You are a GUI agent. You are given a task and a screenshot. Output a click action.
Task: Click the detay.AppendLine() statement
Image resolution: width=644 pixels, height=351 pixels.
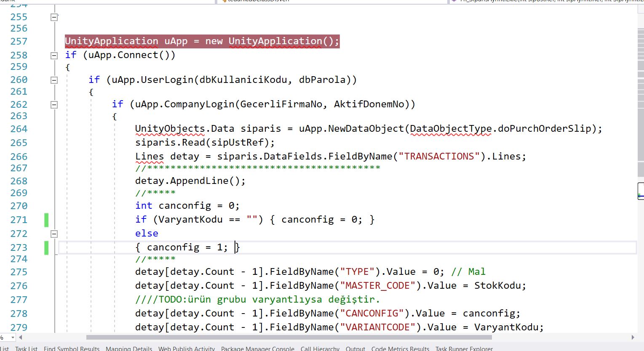point(190,181)
